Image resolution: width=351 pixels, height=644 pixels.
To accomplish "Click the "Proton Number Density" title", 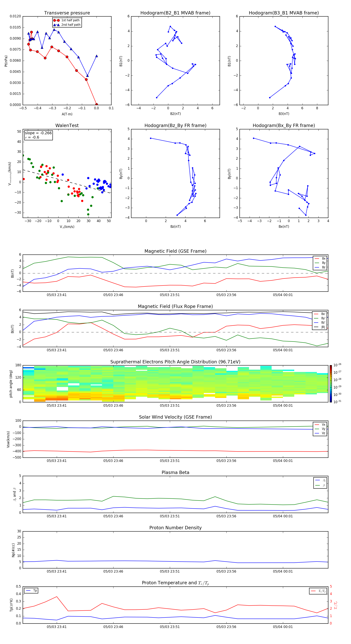I will [x=175, y=528].
